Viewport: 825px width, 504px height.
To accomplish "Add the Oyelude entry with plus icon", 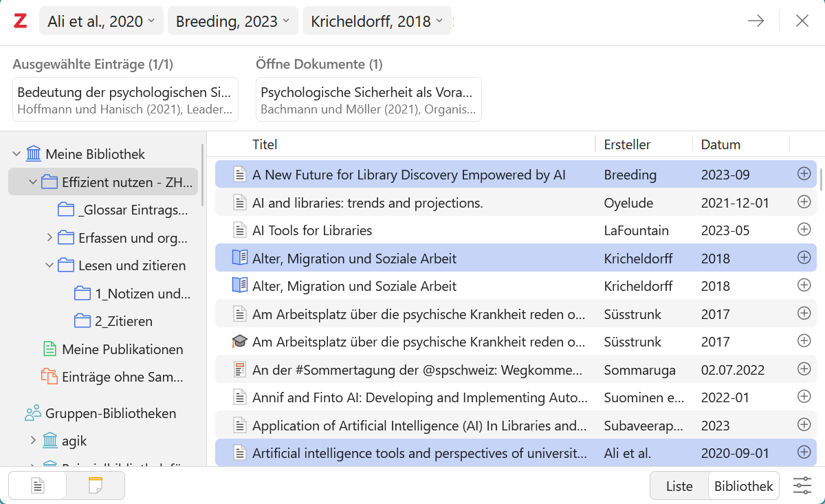I will click(804, 202).
